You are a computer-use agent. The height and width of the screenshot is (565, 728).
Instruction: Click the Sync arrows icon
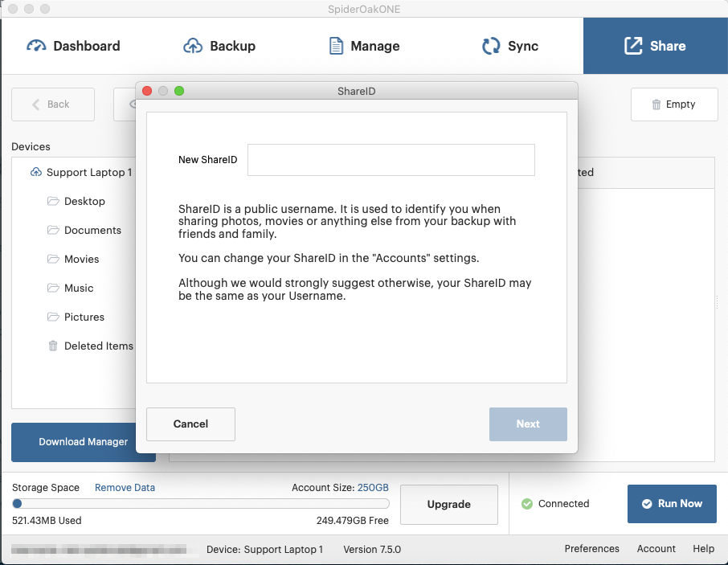[491, 46]
